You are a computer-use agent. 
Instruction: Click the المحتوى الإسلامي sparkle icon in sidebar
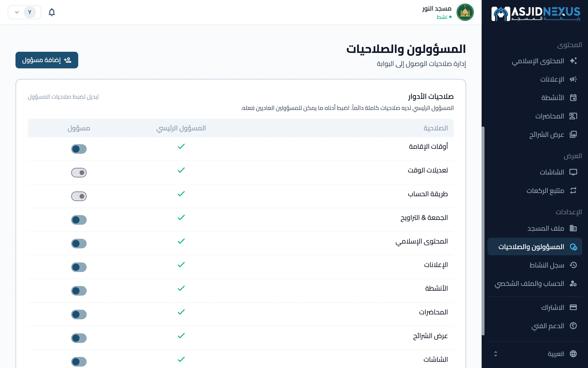pos(573,61)
